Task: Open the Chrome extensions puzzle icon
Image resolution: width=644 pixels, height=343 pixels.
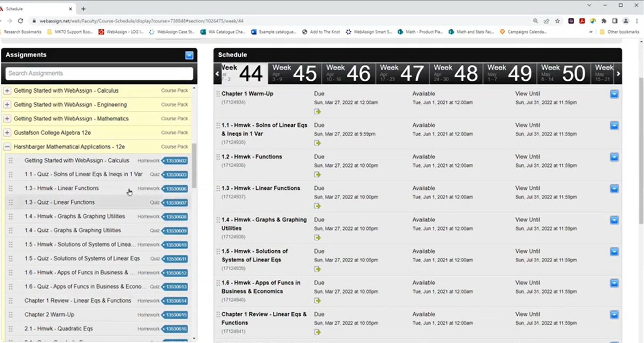Action: pyautogui.click(x=604, y=21)
